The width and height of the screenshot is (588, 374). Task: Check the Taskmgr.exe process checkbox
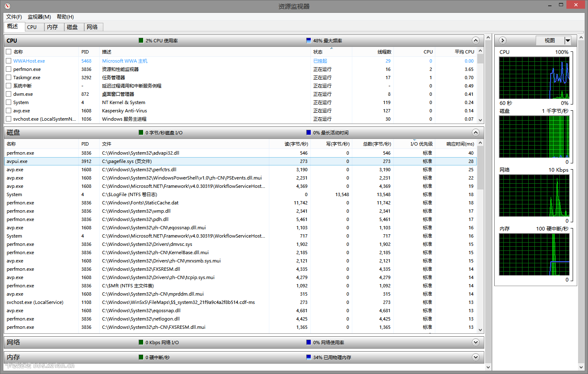point(9,78)
